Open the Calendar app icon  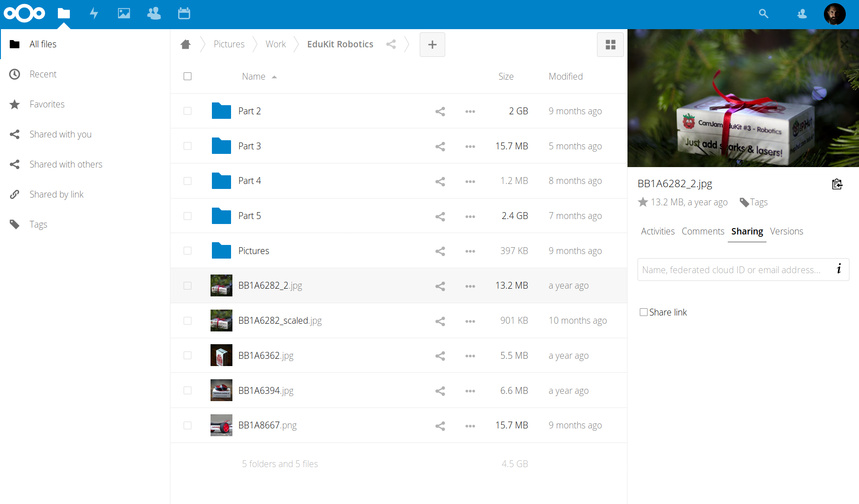pos(184,14)
